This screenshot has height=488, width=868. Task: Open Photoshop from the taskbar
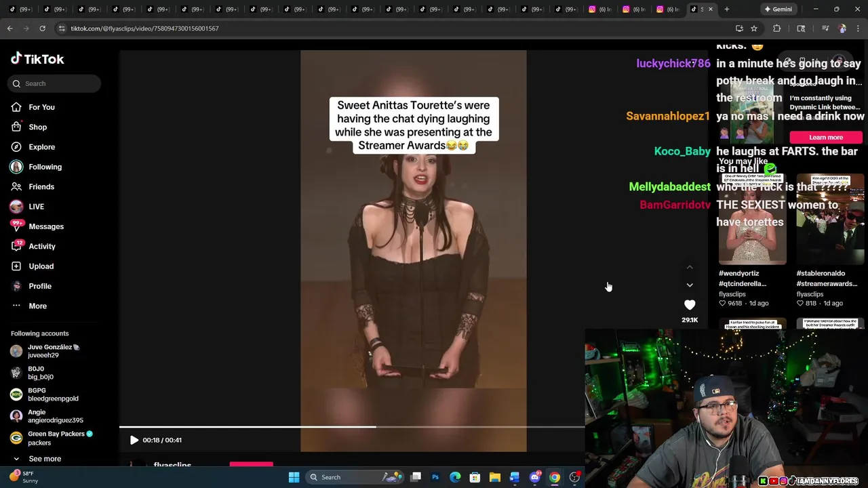[x=435, y=477]
